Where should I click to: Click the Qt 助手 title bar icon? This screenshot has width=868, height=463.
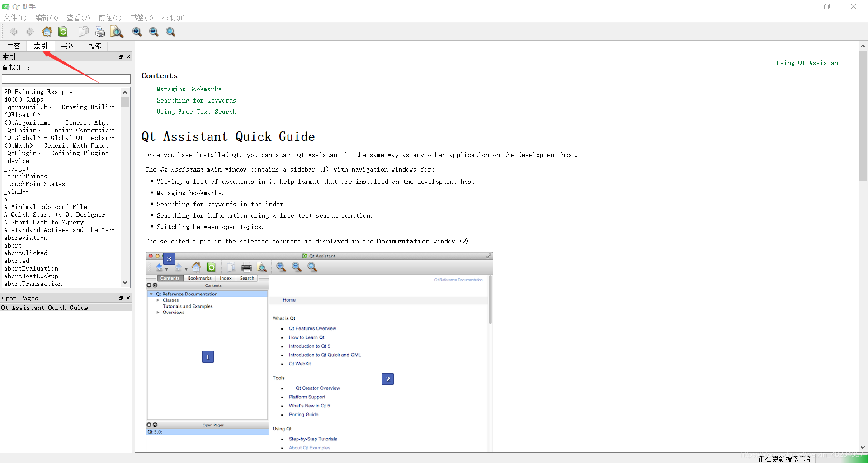point(5,6)
